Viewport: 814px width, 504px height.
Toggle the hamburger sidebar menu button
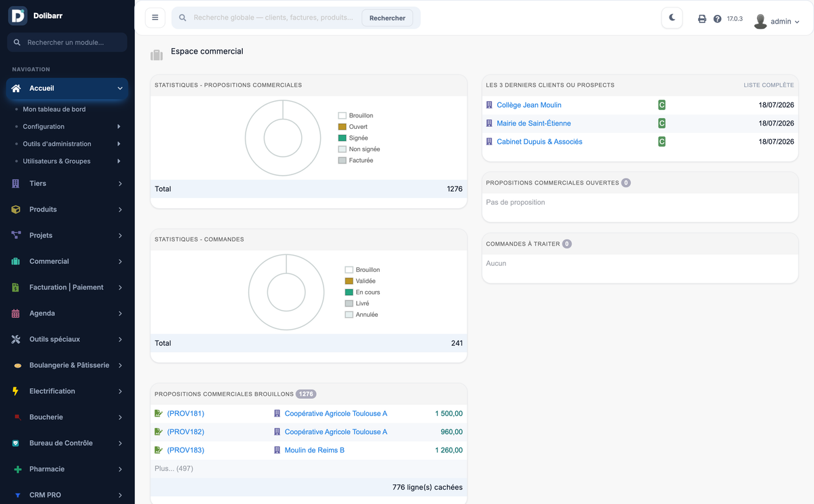pyautogui.click(x=155, y=18)
